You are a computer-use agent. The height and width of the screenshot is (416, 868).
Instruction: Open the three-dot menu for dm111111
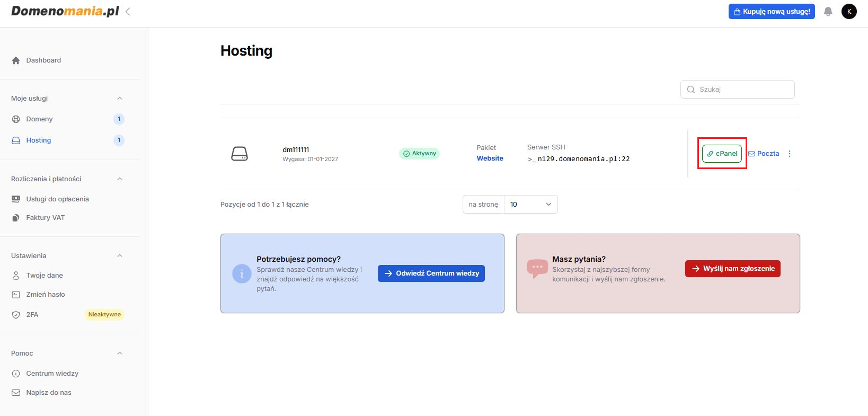click(790, 154)
